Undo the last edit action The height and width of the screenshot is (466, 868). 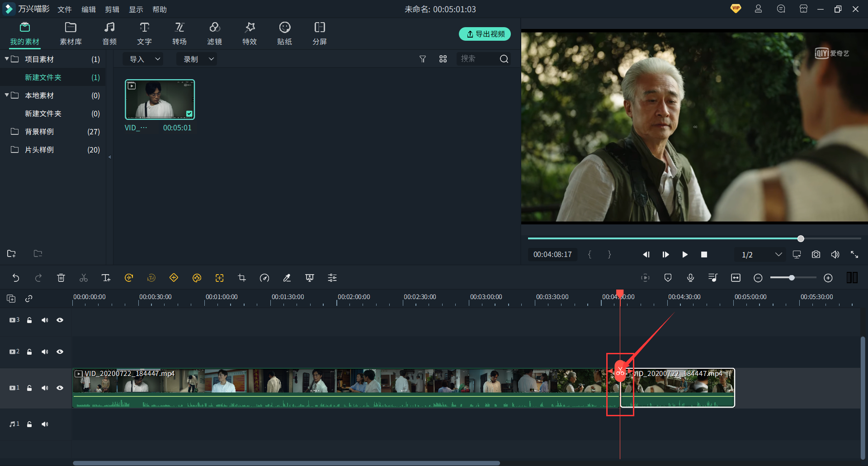[16, 278]
